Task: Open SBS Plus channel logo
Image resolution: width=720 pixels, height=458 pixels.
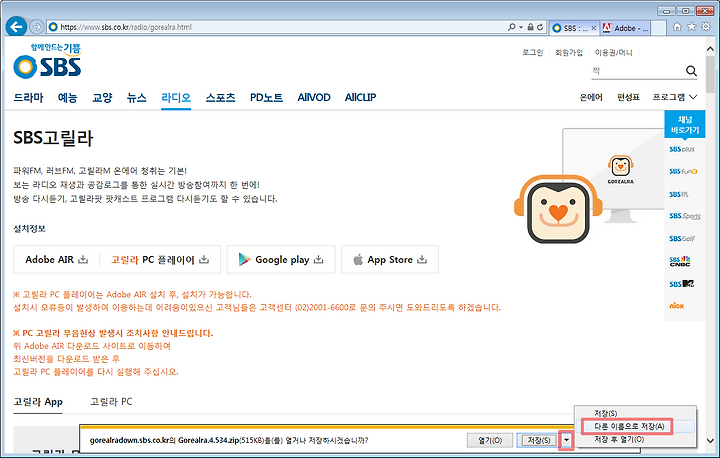Action: (x=682, y=149)
